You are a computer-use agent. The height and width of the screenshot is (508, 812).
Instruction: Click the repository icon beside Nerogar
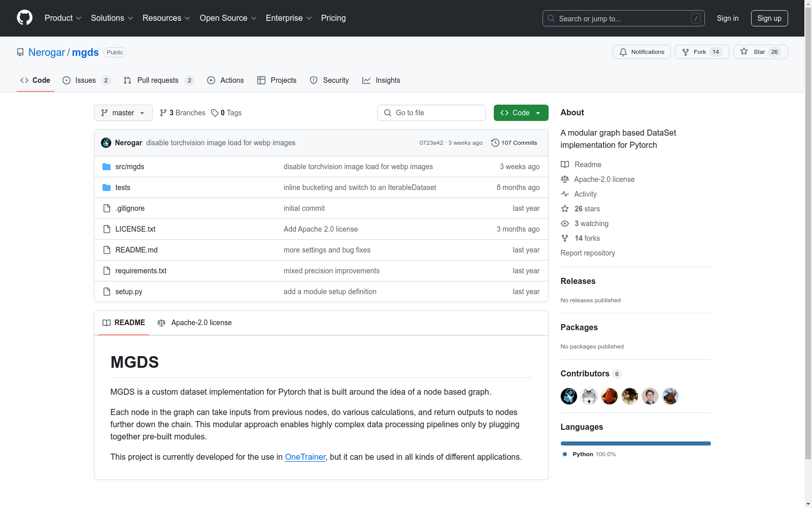(x=20, y=52)
